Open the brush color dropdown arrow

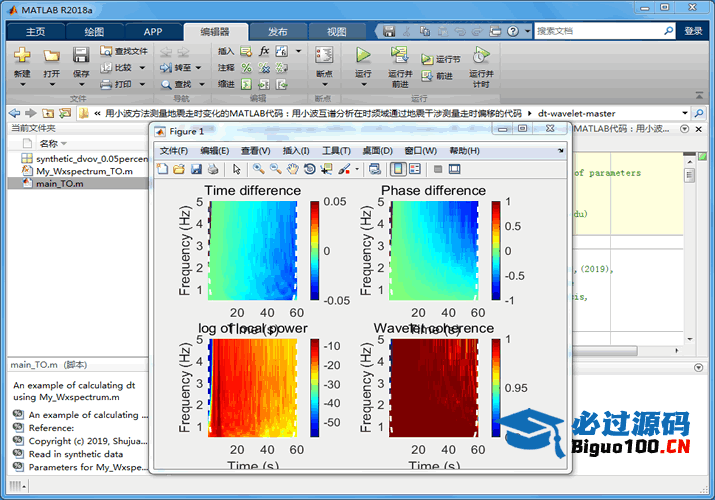point(357,169)
